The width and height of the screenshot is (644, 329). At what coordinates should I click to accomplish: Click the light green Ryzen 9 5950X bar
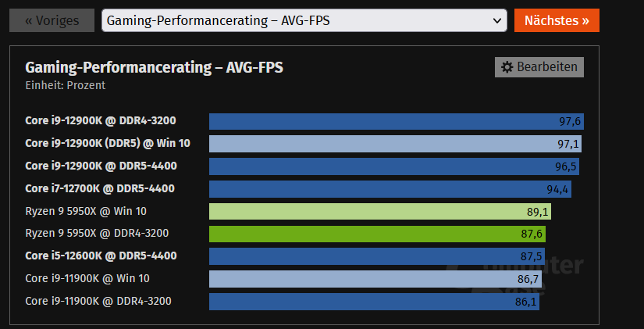[x=380, y=211]
